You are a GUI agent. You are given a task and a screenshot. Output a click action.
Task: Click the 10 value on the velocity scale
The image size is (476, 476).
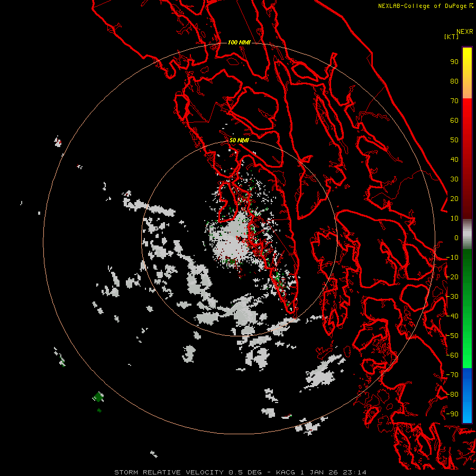pos(454,218)
